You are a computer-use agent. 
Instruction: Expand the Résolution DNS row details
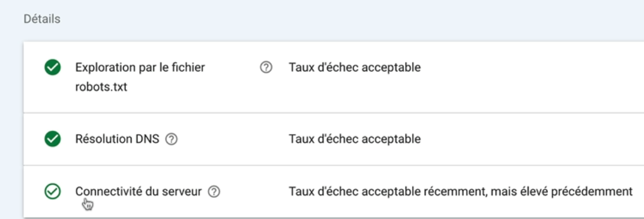point(333,139)
